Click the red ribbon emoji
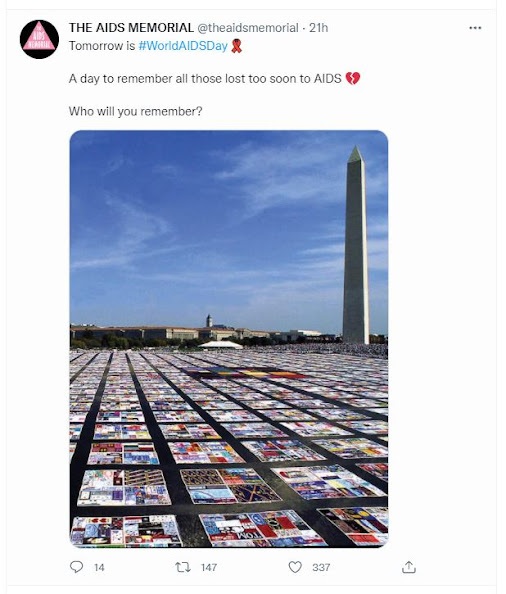This screenshot has height=594, width=506. pyautogui.click(x=236, y=46)
